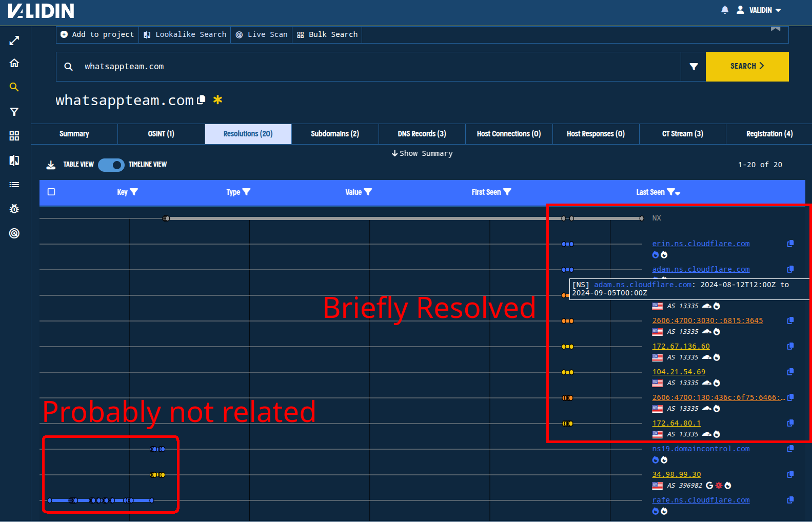This screenshot has width=812, height=522.
Task: Open 172.67.136.60 IP link
Action: [x=681, y=346]
